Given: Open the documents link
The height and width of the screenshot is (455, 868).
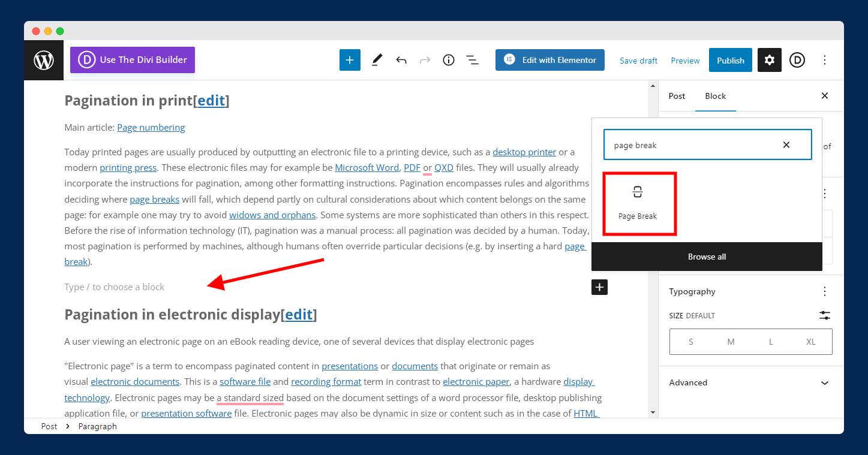Looking at the screenshot, I should pos(415,366).
